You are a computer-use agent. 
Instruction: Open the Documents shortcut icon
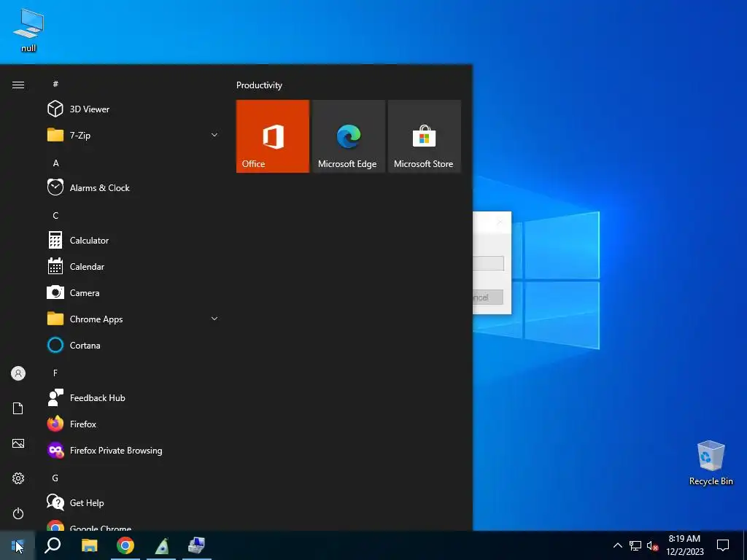18,408
